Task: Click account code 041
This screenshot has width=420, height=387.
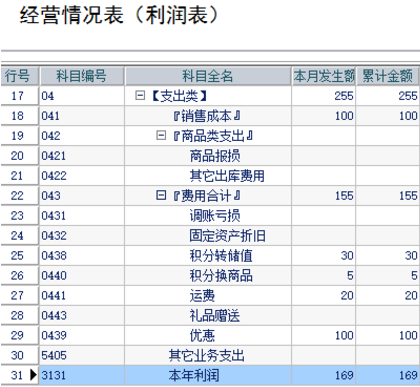Action: tap(50, 116)
